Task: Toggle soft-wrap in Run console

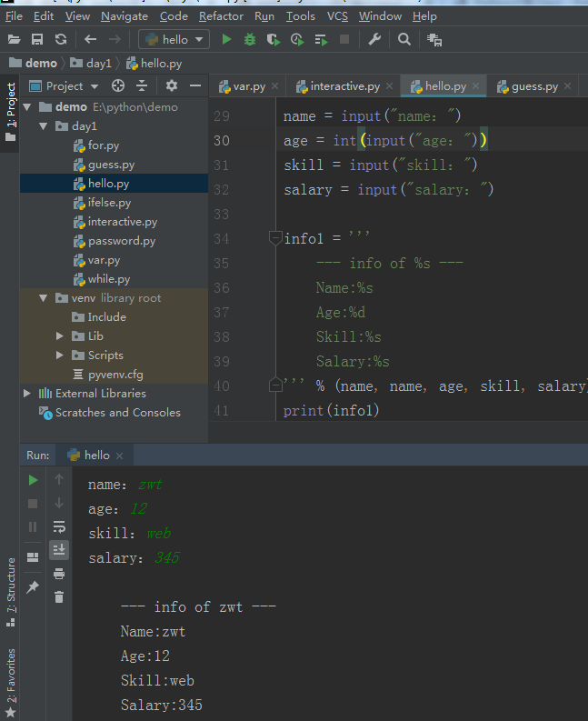Action: pyautogui.click(x=59, y=526)
